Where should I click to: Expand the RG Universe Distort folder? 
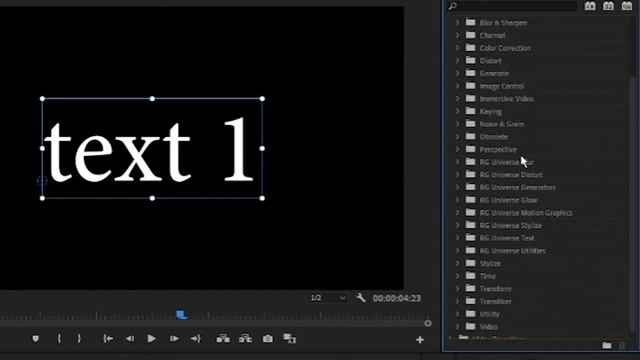[458, 174]
